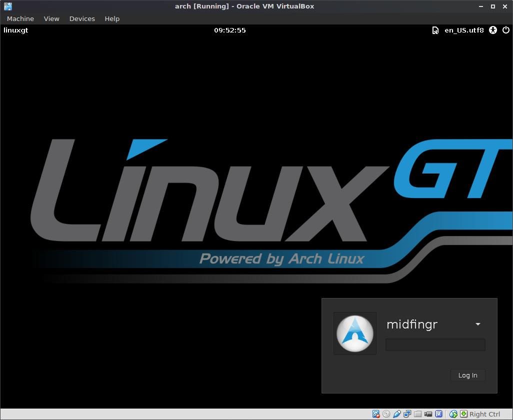Click the session selector icon on greeter
513x420 pixels.
pos(435,30)
